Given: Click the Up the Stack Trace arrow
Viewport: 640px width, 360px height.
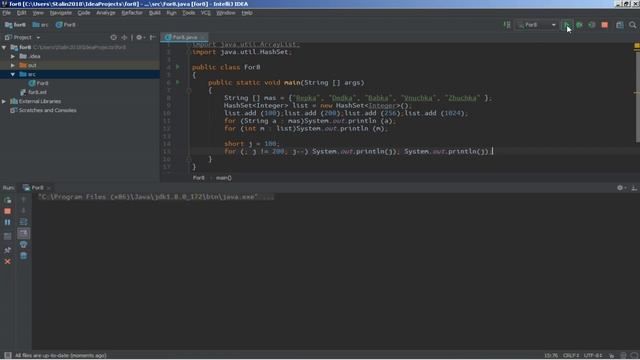Looking at the screenshot, I should [x=23, y=200].
